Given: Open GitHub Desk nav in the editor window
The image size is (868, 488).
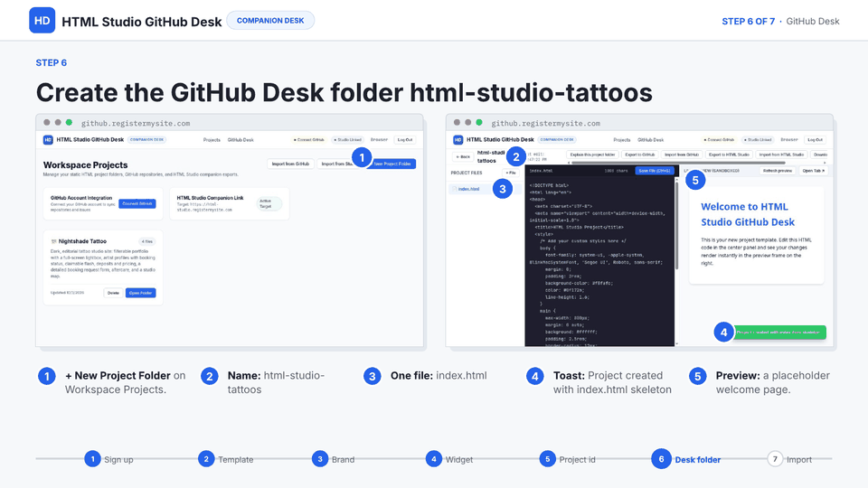Looking at the screenshot, I should coord(650,140).
